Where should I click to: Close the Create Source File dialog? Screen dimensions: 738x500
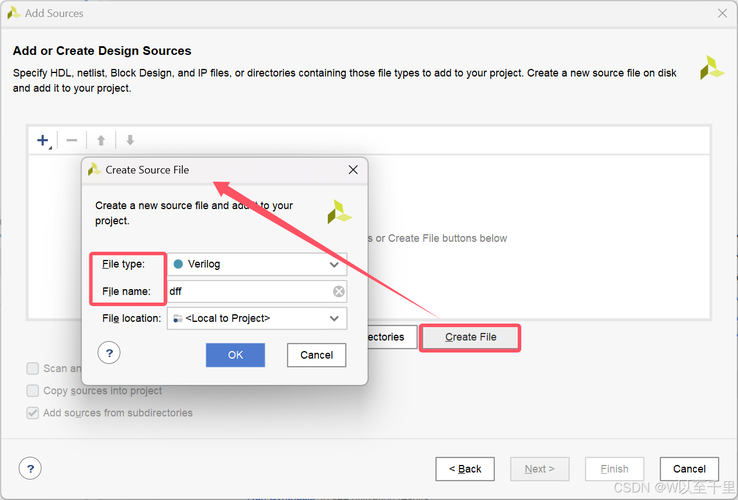(353, 170)
